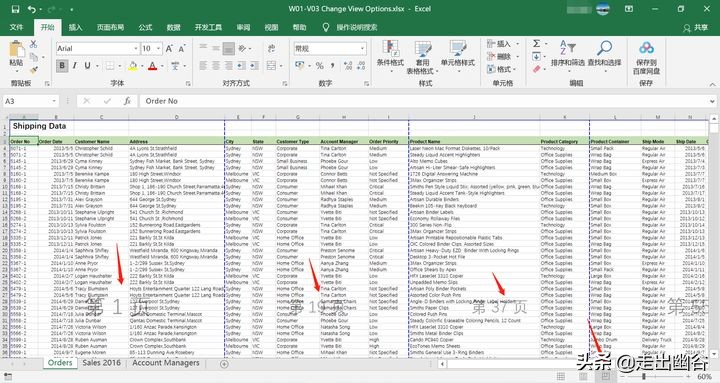
Task: Switch to the Formulas (公式) tab
Action: 145,28
